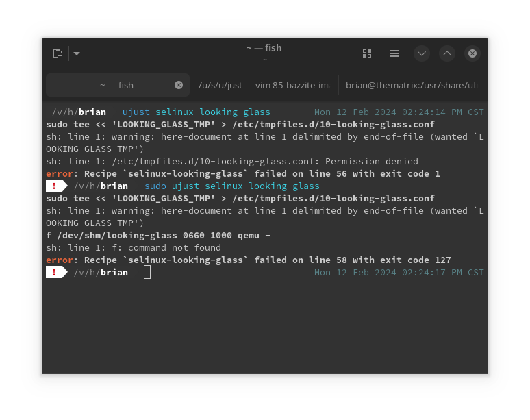This screenshot has width=530, height=420.
Task: Click the error badge on the last prompt
Action: pos(56,273)
